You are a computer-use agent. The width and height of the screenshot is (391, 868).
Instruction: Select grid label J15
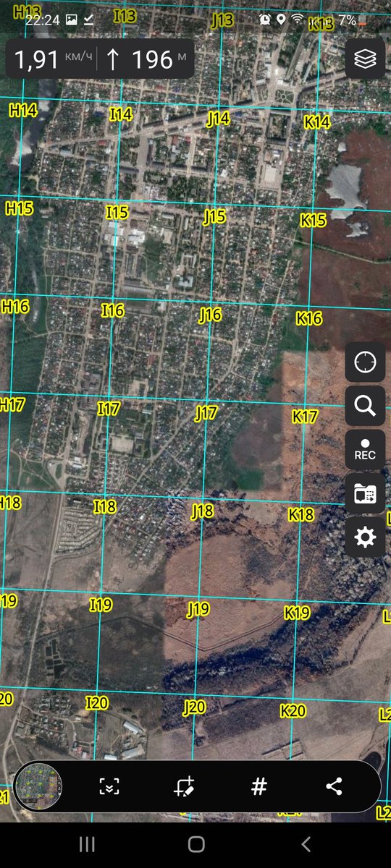[214, 216]
